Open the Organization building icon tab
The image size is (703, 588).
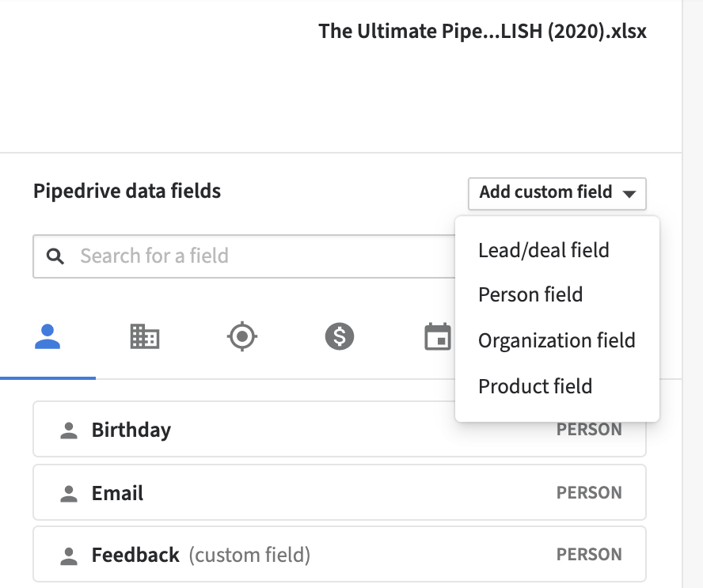(x=144, y=338)
